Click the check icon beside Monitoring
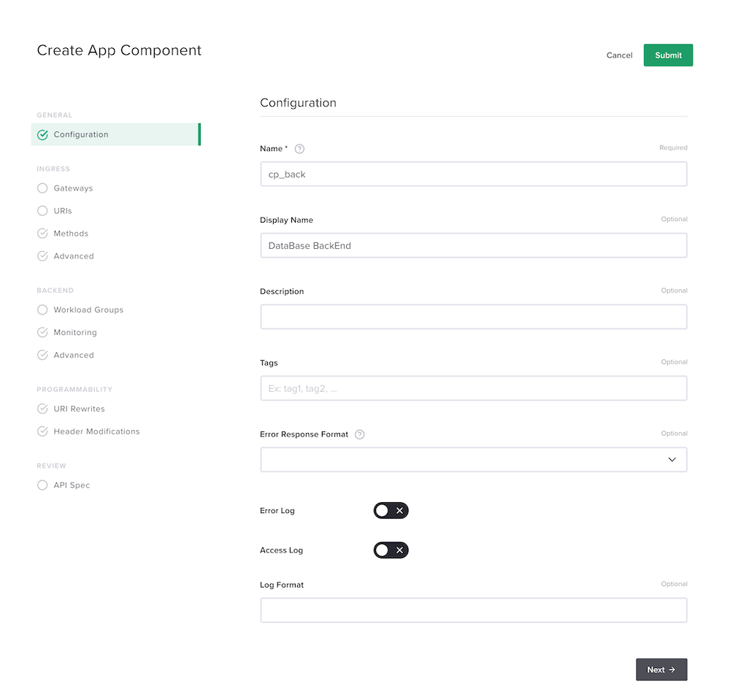Image resolution: width=730 pixels, height=700 pixels. coord(42,332)
